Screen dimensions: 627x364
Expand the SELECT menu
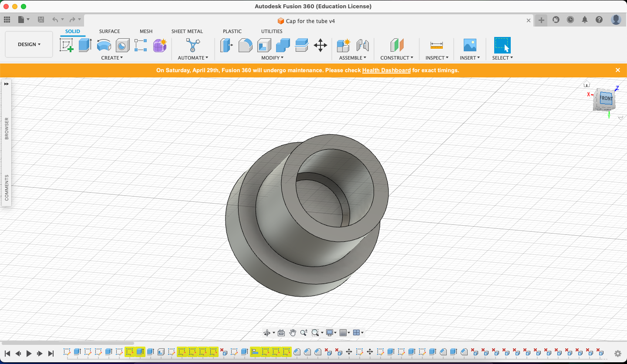pos(502,57)
